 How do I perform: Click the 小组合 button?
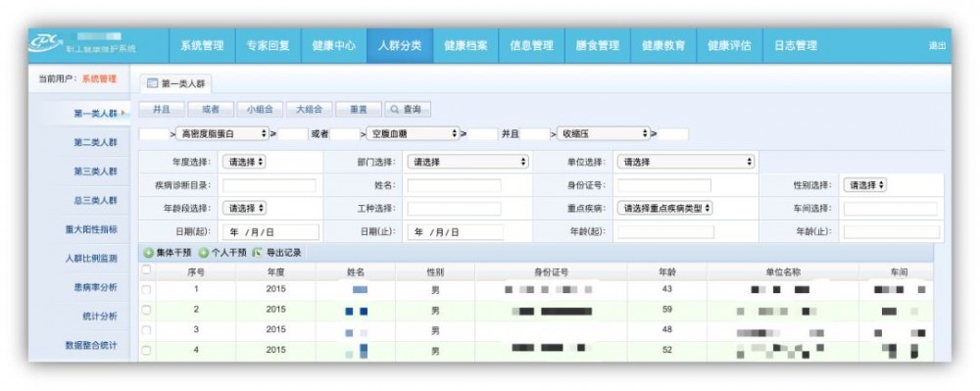pos(260,110)
